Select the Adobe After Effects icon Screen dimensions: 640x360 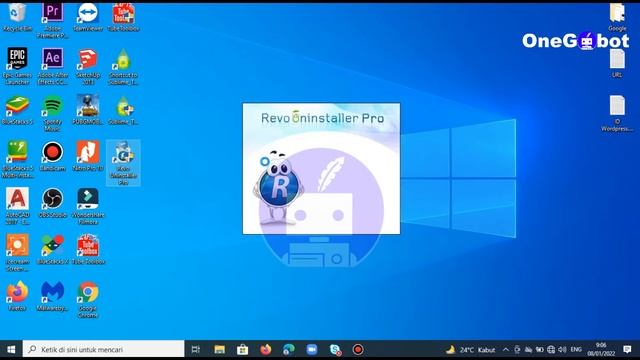point(52,66)
